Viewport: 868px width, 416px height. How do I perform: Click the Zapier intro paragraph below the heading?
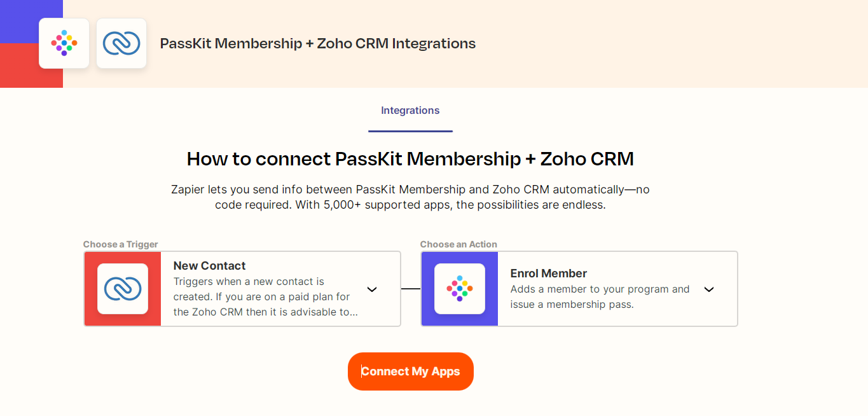(x=410, y=197)
